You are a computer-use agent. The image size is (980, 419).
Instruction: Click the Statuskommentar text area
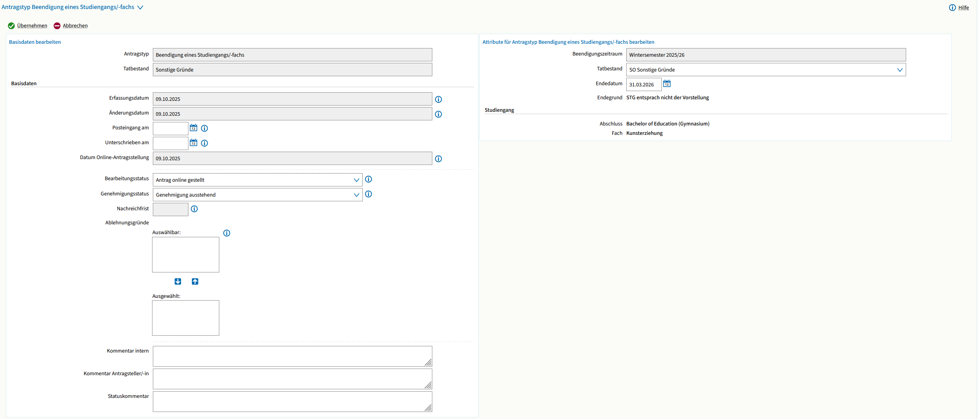tap(292, 402)
